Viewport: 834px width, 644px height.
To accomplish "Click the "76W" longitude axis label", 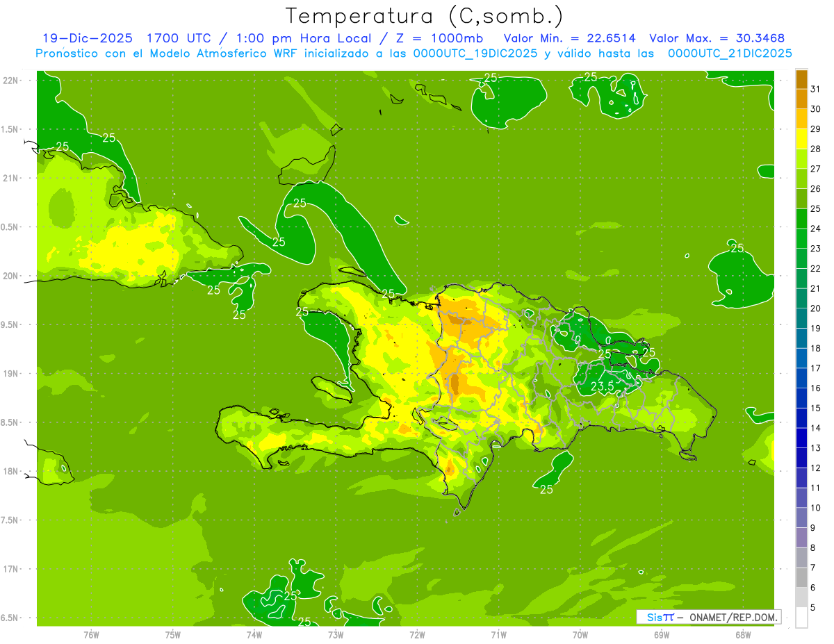I will click(x=91, y=635).
